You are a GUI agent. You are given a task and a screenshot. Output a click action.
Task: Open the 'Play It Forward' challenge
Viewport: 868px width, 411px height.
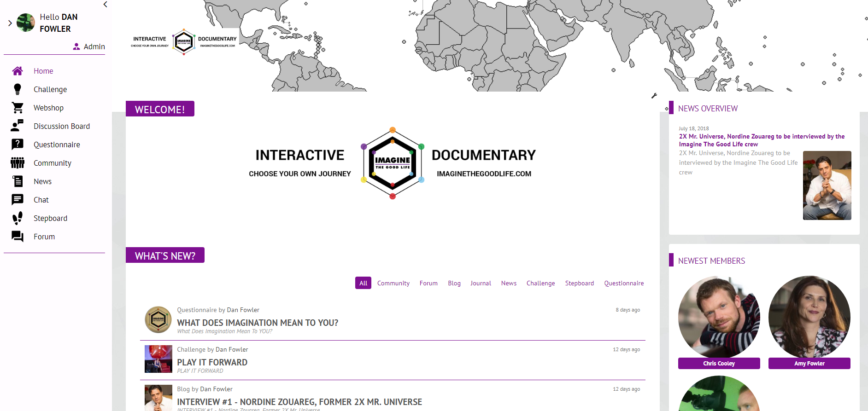[x=212, y=362]
